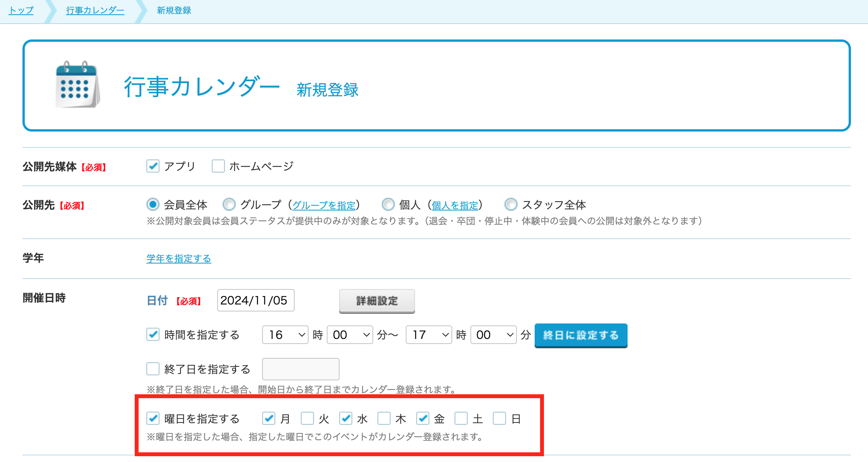Select 個人 radio button
The width and height of the screenshot is (868, 462).
(x=388, y=204)
